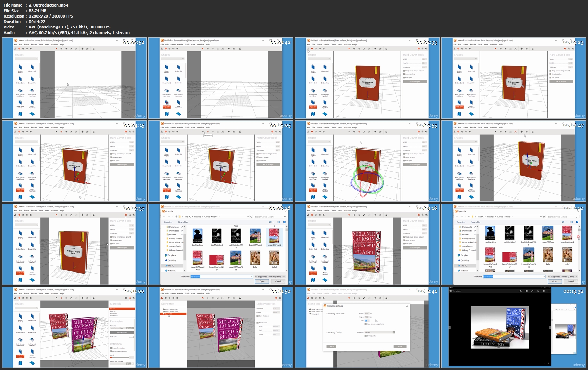Click Fit to images button in 00:02:33 frame

click(415, 82)
